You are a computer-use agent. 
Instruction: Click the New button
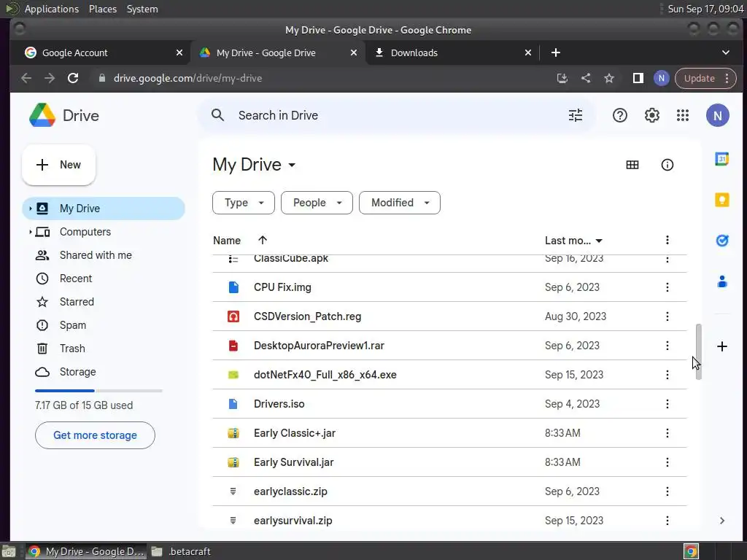(59, 165)
